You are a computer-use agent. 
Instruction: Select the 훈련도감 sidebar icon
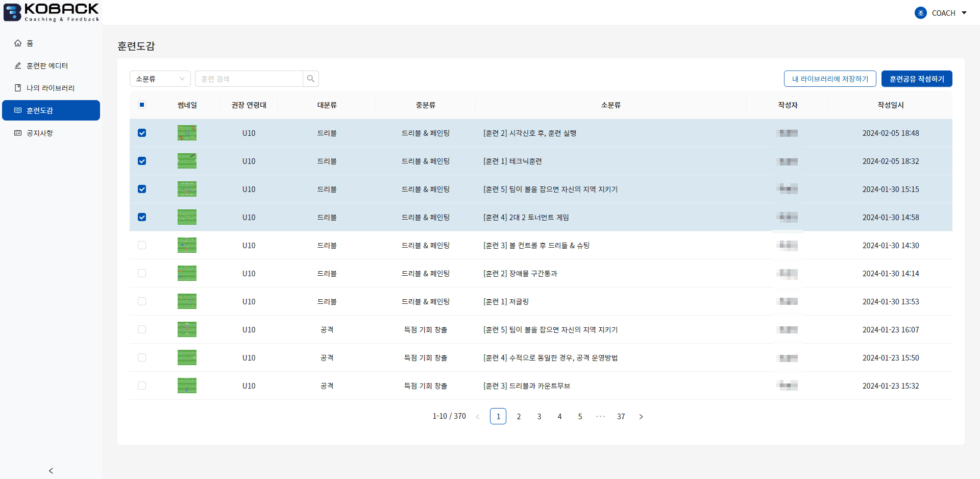click(18, 110)
